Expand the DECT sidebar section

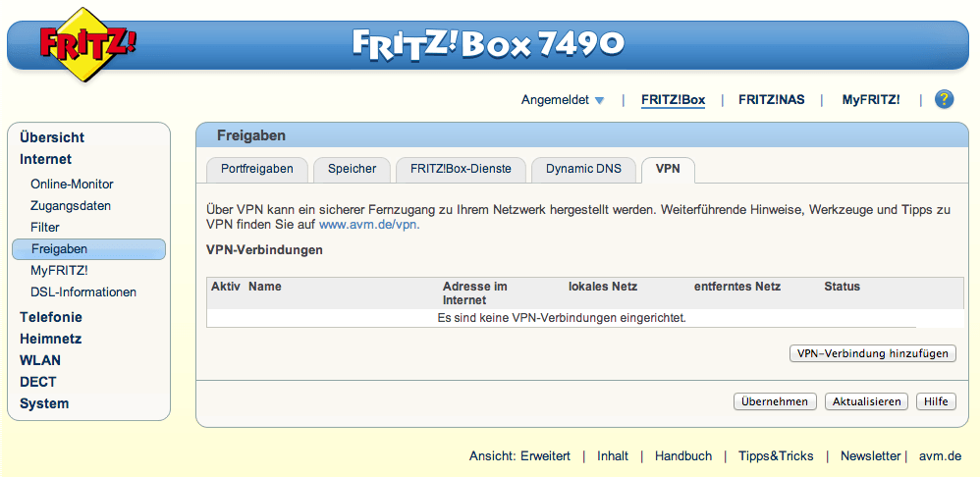coord(38,382)
